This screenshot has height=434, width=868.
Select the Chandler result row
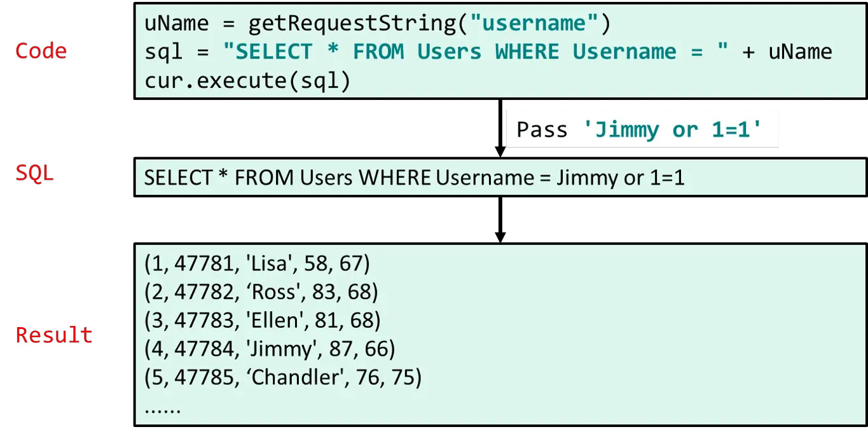point(283,377)
